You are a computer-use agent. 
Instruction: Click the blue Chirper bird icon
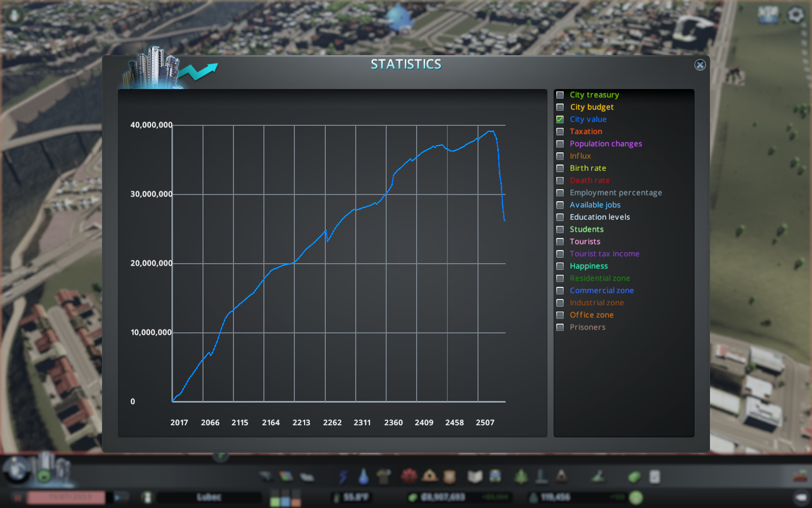pos(399,17)
